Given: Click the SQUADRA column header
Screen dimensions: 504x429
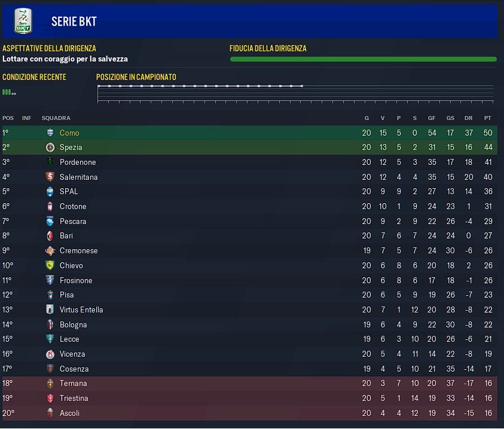Looking at the screenshot, I should pos(56,118).
